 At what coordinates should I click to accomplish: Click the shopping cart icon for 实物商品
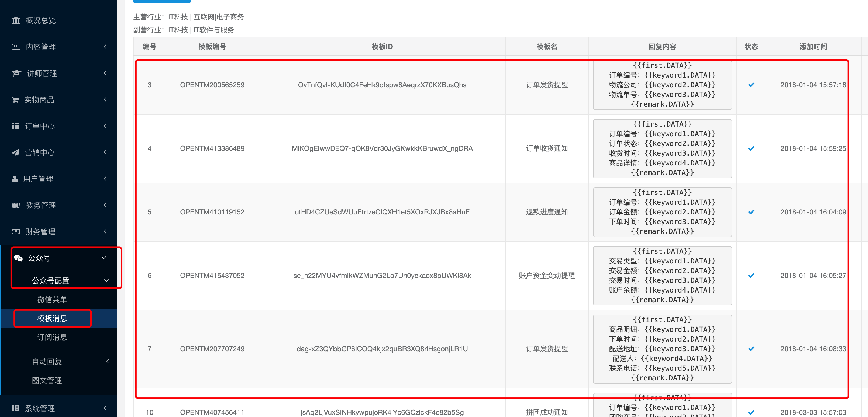click(16, 100)
